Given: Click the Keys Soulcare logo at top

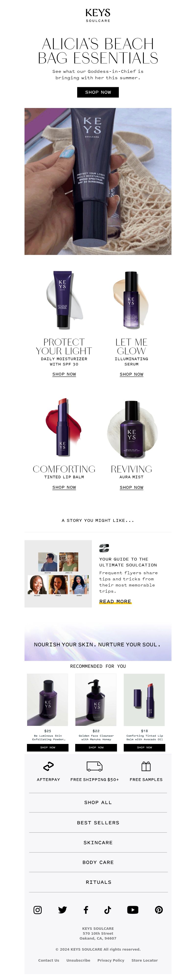Looking at the screenshot, I should click(x=98, y=16).
